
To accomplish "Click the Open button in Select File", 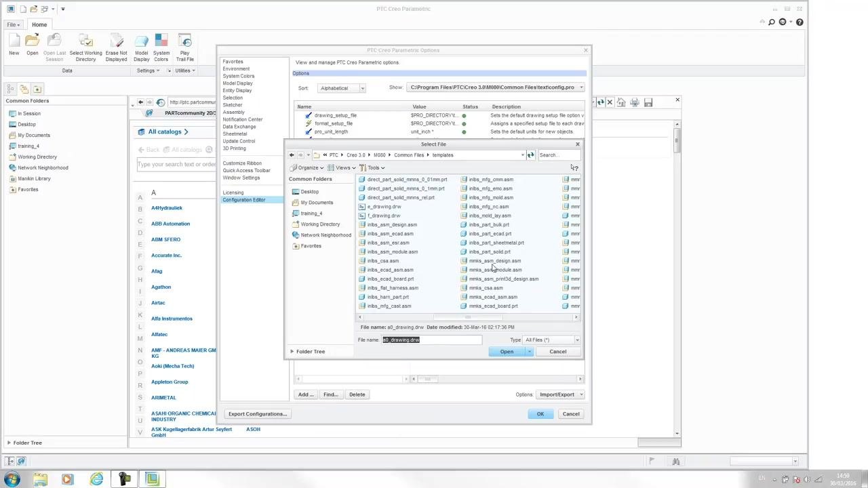I will (507, 351).
